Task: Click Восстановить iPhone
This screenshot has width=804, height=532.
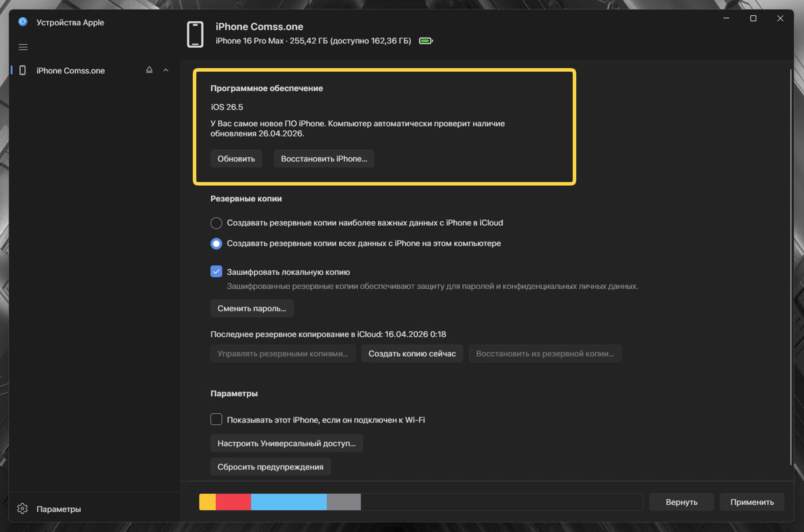Action: point(324,159)
